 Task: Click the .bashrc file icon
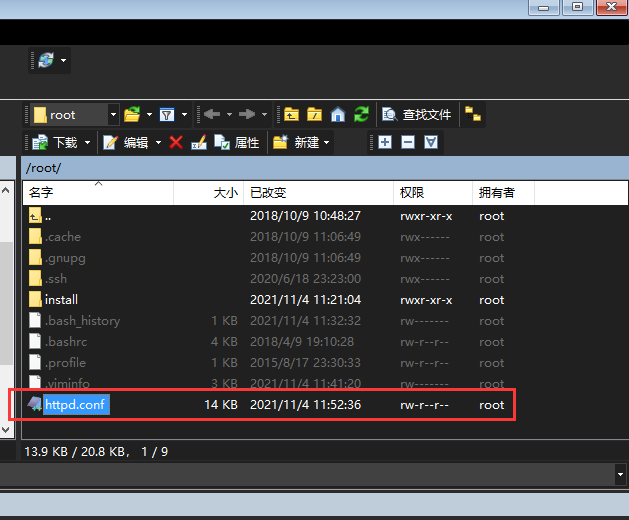click(x=35, y=341)
